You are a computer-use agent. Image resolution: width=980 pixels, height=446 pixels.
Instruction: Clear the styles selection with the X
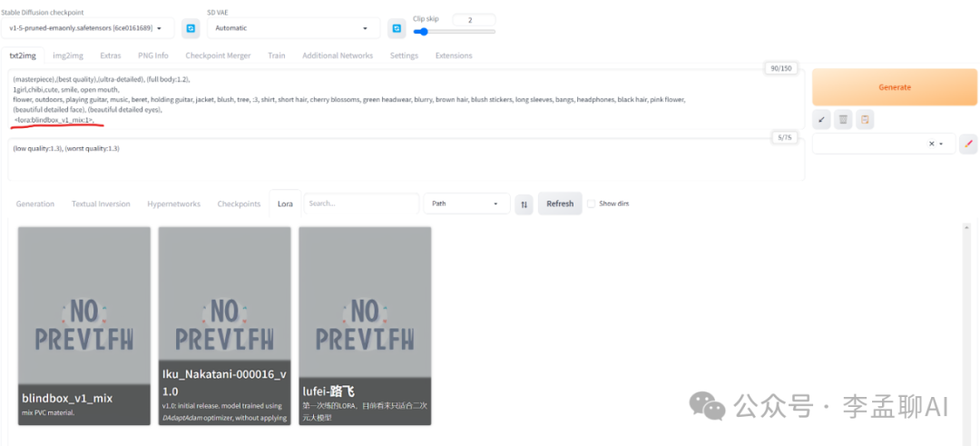pyautogui.click(x=931, y=144)
